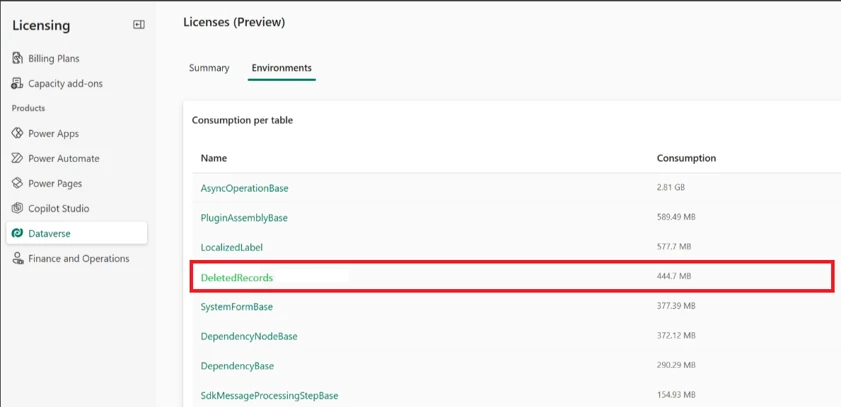Switch to the Summary tab
The image size is (841, 407).
point(209,68)
